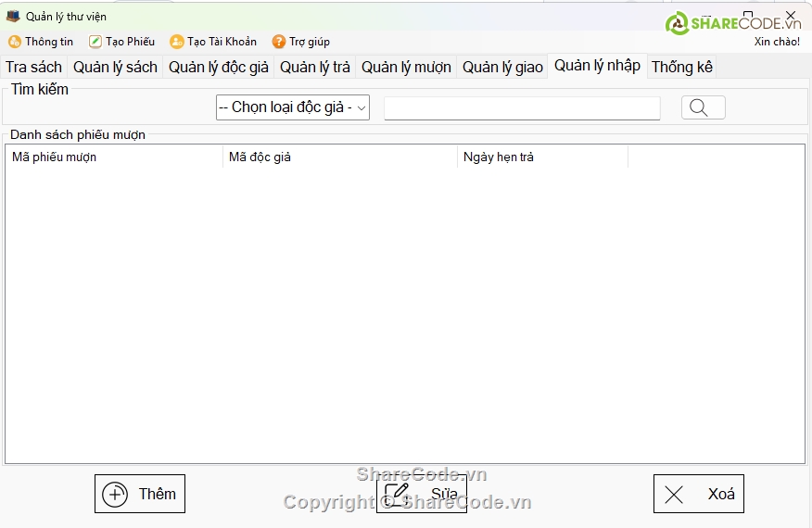Open the Quản lý sách tab
Image resolution: width=812 pixels, height=528 pixels.
[x=115, y=68]
